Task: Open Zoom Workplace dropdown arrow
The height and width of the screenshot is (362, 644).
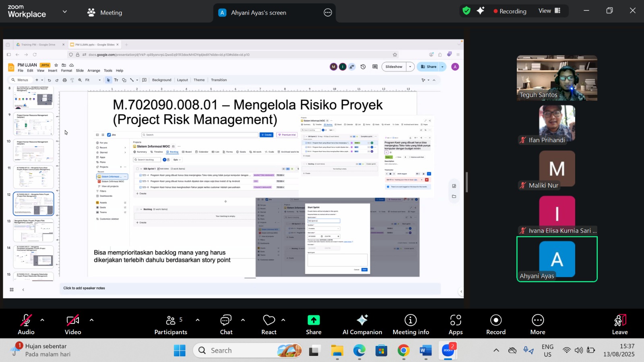Action: [x=65, y=12]
